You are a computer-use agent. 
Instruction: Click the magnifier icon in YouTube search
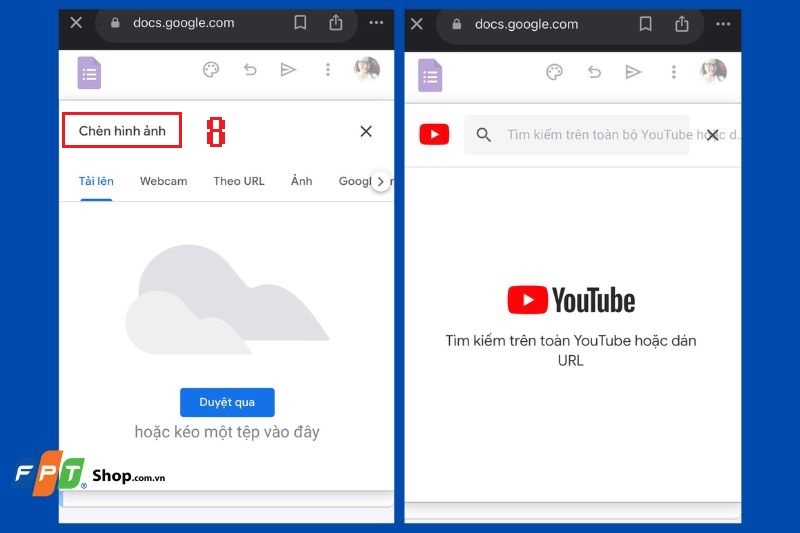[x=483, y=135]
